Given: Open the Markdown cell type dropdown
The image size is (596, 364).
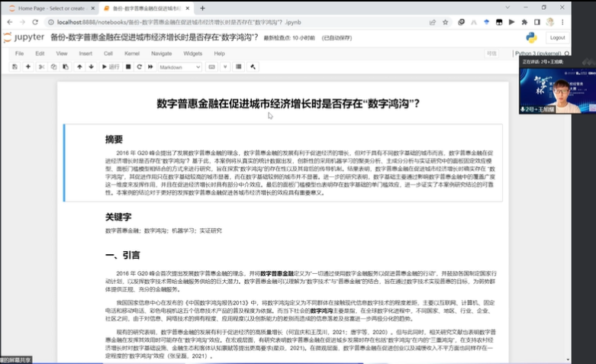Looking at the screenshot, I should coord(179,67).
